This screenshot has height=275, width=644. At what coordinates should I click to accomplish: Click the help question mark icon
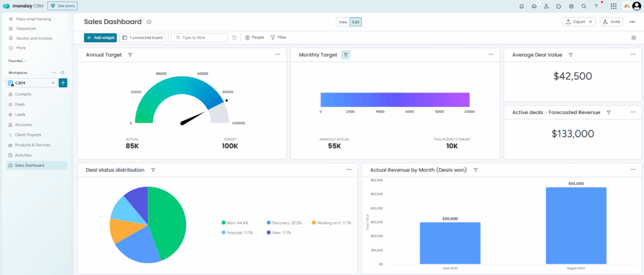[x=596, y=6]
